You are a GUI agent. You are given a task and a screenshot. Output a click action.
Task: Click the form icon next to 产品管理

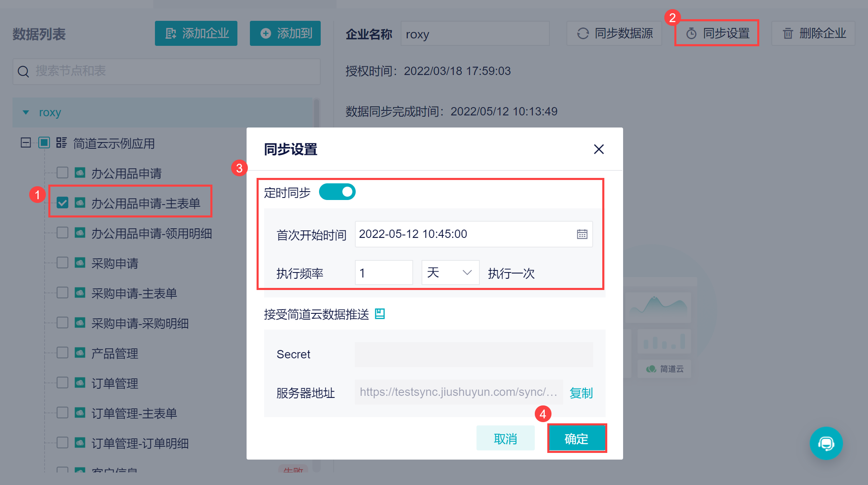coord(80,353)
